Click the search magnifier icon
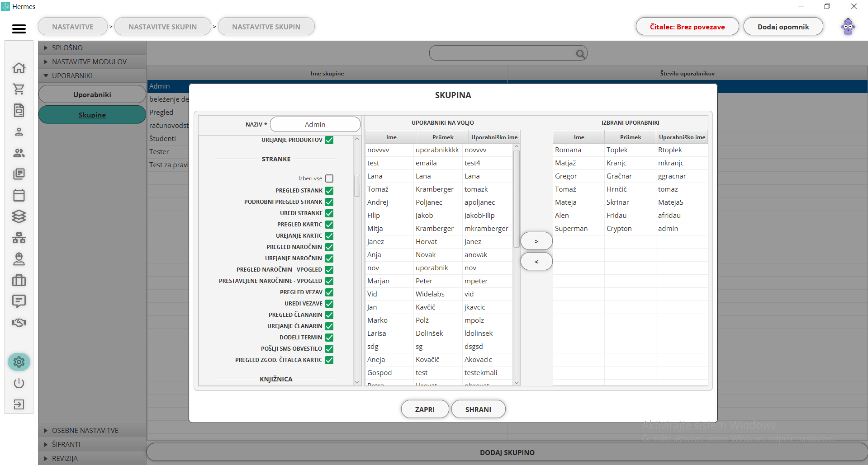This screenshot has width=868, height=465. (580, 54)
